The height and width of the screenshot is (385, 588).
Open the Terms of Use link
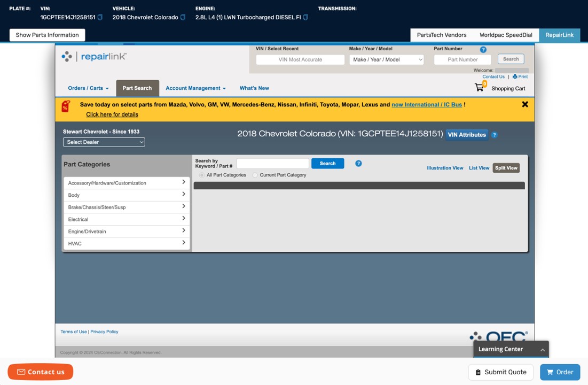click(x=74, y=332)
